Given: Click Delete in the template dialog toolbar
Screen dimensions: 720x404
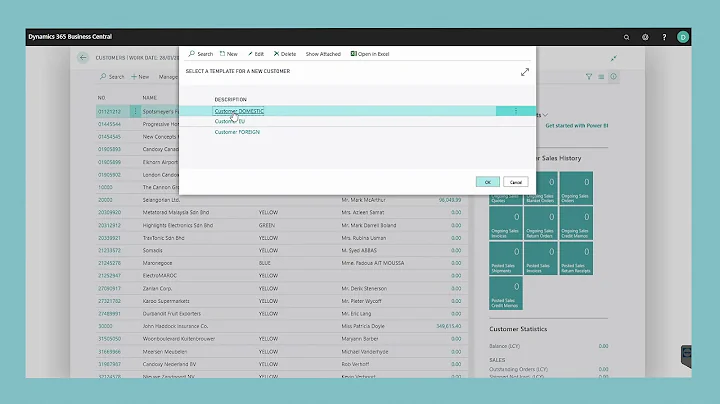Looking at the screenshot, I should pos(285,54).
